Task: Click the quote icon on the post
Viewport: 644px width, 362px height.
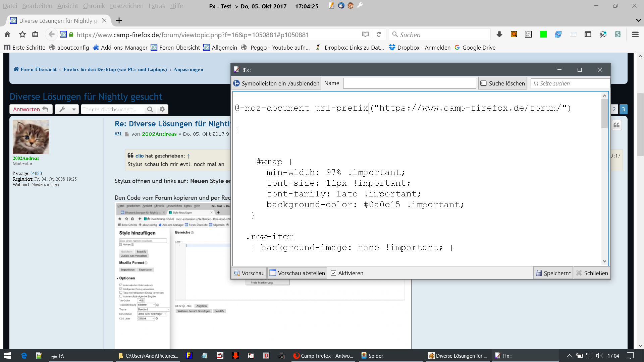Action: pos(616,125)
